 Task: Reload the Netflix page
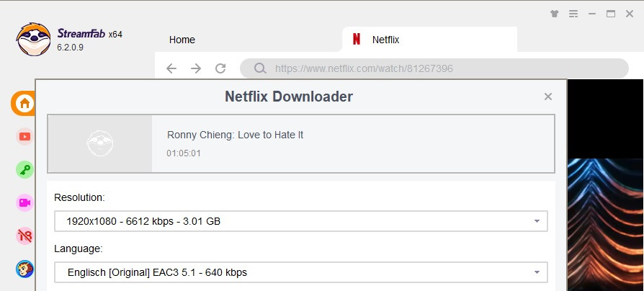pyautogui.click(x=220, y=68)
